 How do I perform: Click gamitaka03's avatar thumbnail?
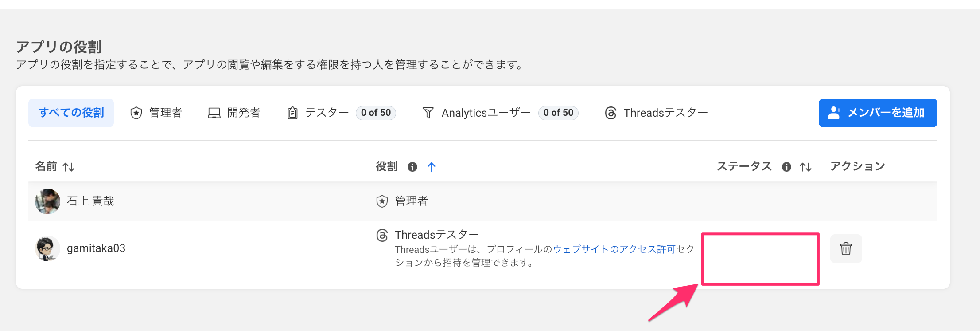coord(47,248)
